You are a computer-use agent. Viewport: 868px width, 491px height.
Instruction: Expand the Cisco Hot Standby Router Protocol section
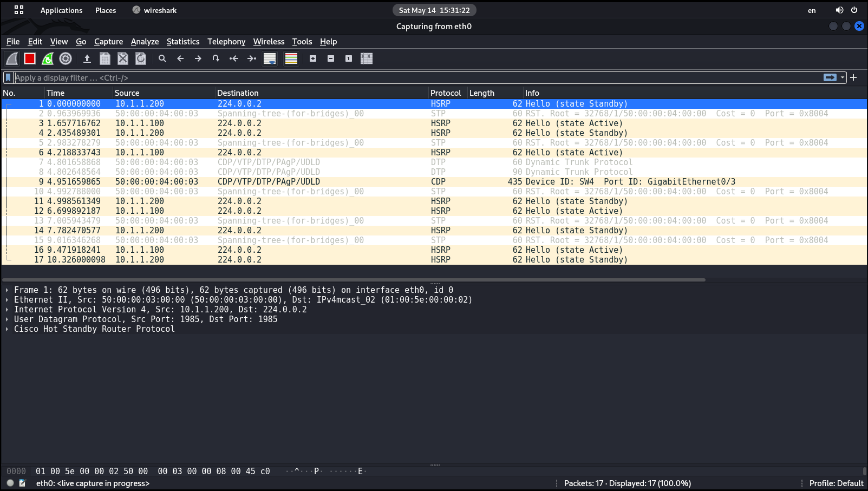(x=7, y=329)
